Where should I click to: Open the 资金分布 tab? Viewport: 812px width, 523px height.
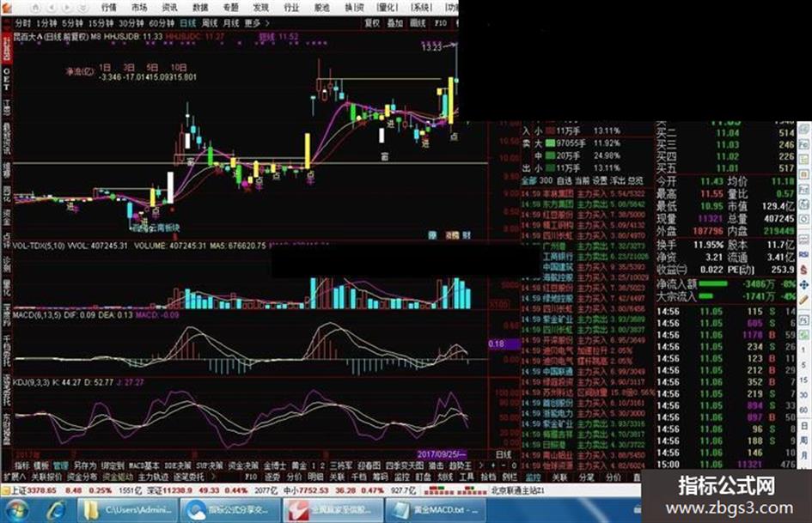(x=82, y=477)
